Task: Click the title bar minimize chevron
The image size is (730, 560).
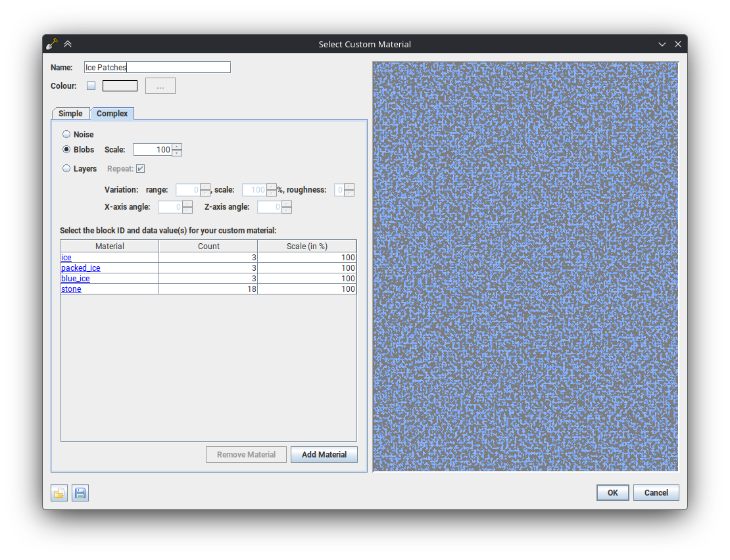Action: point(662,44)
